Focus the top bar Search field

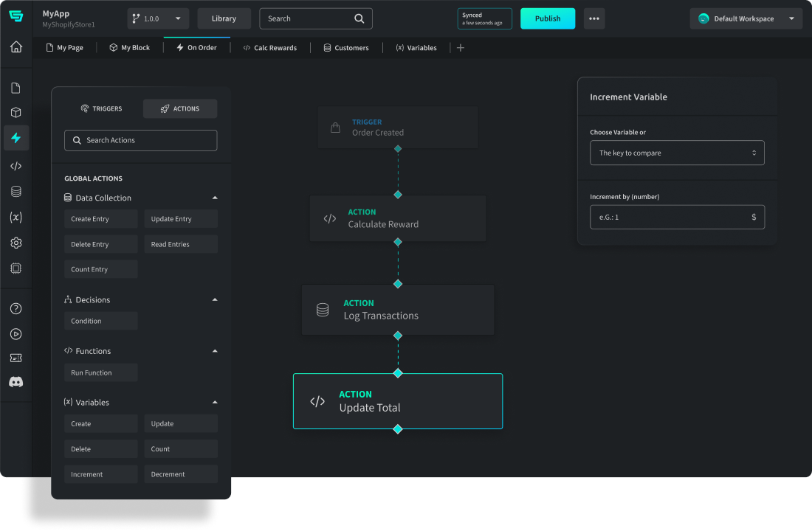pos(315,18)
